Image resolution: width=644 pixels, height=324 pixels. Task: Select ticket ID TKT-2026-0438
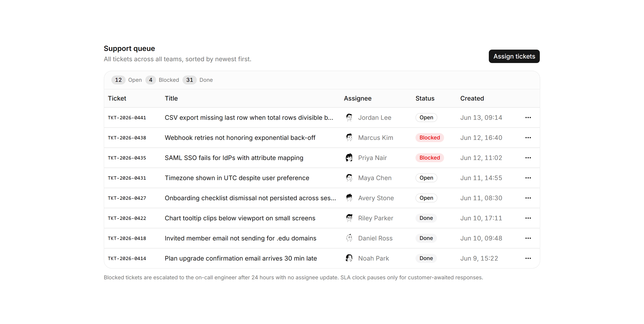pyautogui.click(x=127, y=138)
